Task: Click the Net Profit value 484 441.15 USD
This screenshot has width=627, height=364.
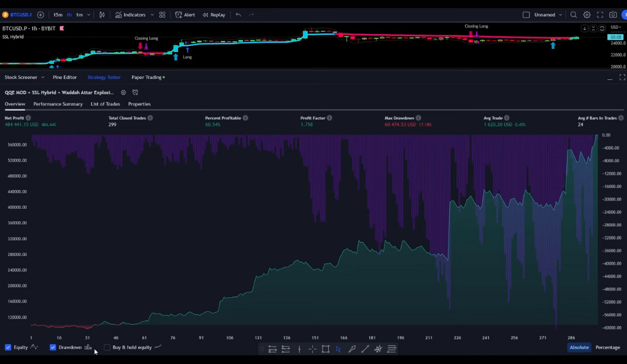Action: pos(21,124)
